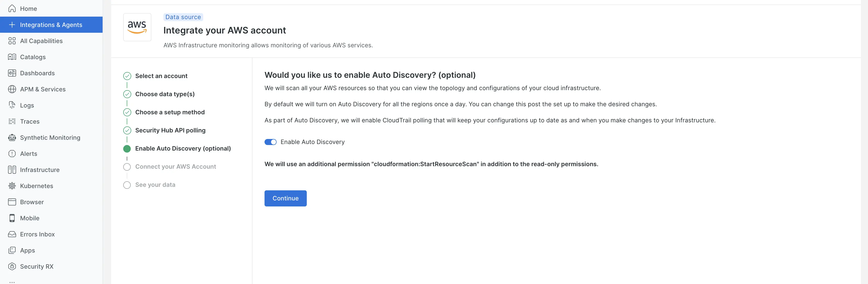This screenshot has height=284, width=868.
Task: Click the Security RX shield icon
Action: pyautogui.click(x=12, y=266)
